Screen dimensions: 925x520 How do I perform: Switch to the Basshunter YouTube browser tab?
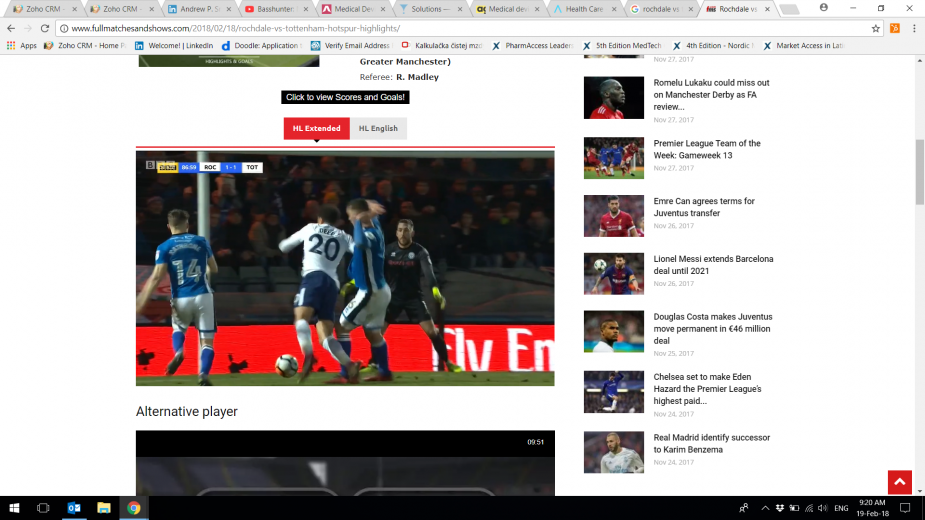275,8
